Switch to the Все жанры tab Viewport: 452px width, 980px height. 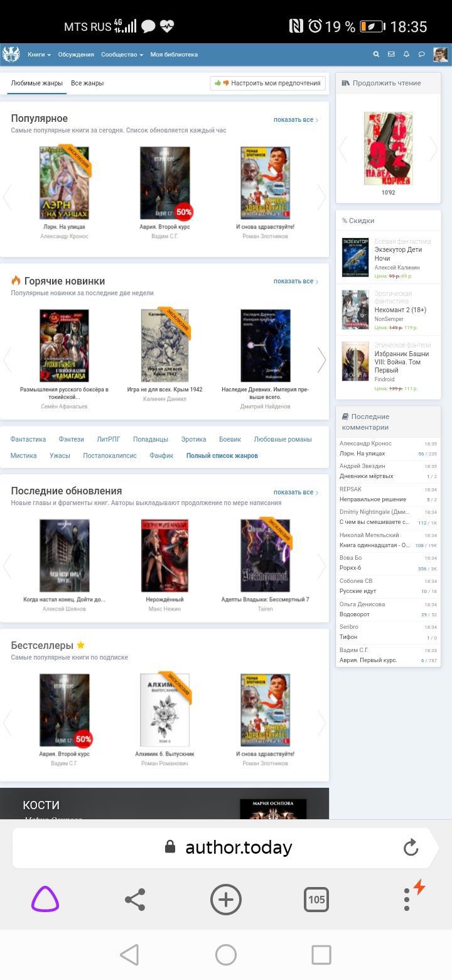click(87, 83)
